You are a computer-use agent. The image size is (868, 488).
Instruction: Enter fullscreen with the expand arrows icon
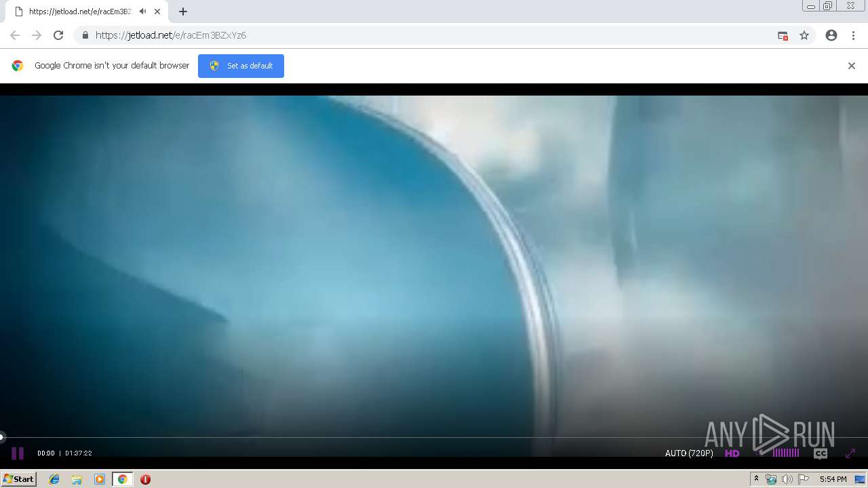pyautogui.click(x=850, y=453)
